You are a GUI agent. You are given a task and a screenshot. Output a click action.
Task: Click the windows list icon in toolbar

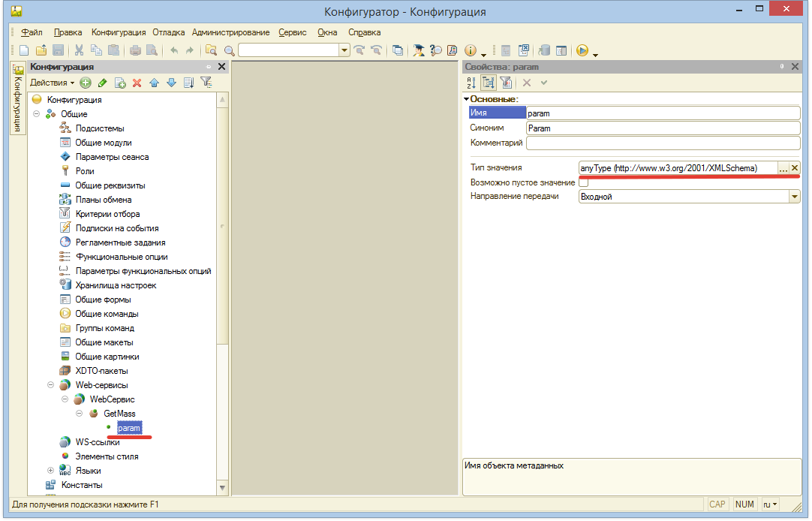point(398,51)
